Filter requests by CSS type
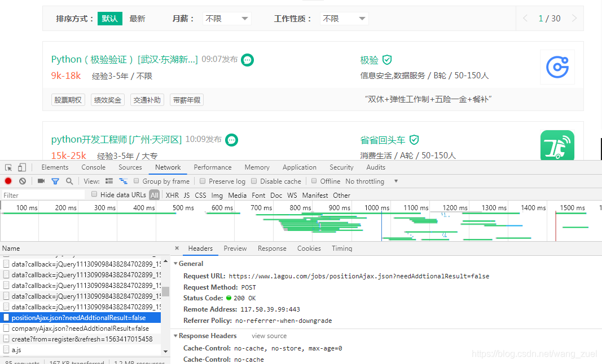 pyautogui.click(x=200, y=195)
